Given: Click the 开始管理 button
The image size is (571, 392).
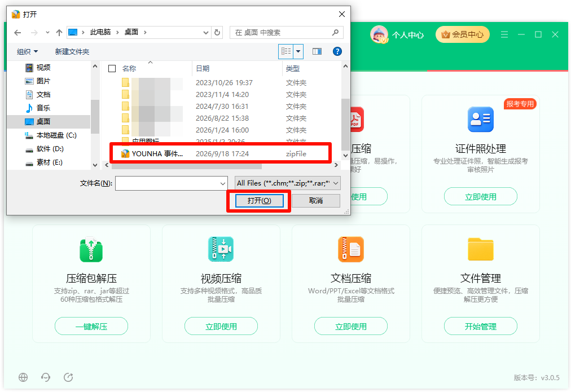Looking at the screenshot, I should [x=481, y=327].
